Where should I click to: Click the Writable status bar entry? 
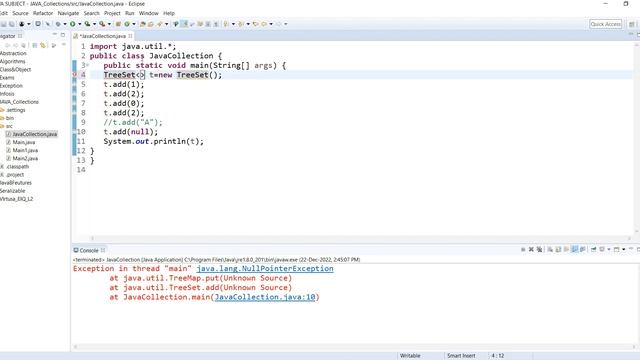tap(410, 356)
